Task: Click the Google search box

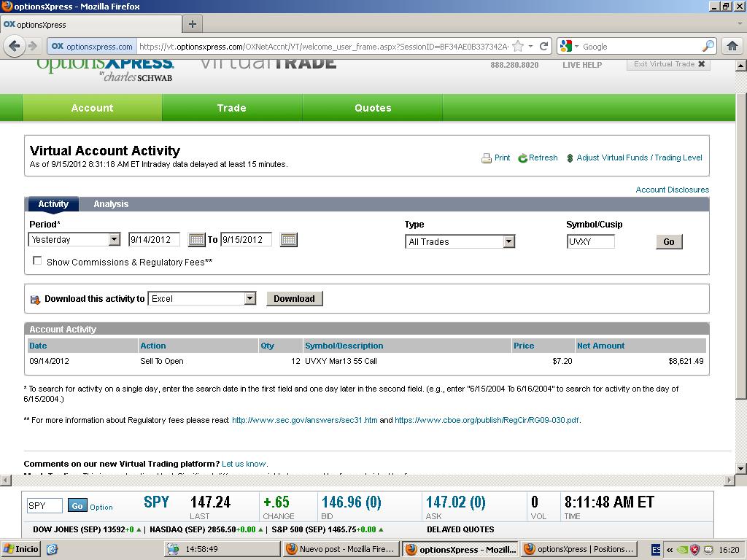Action: pos(640,47)
